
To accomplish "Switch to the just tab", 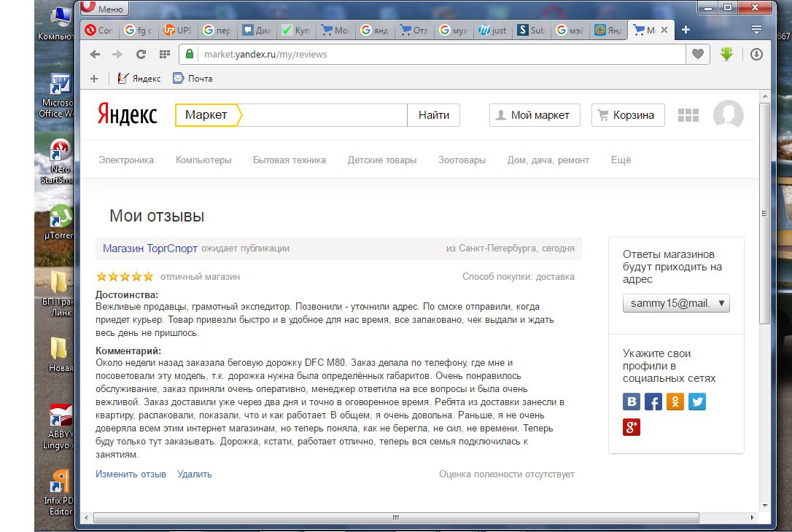I will pyautogui.click(x=492, y=31).
